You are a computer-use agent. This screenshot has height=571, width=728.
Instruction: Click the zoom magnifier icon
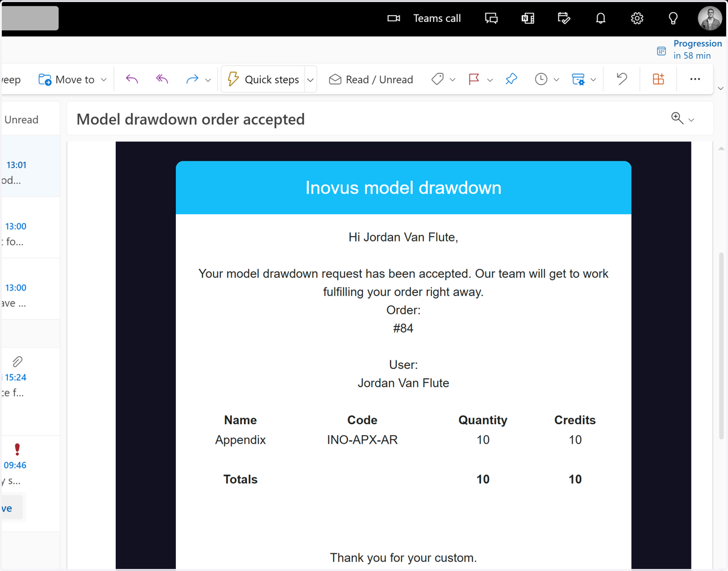click(x=678, y=118)
